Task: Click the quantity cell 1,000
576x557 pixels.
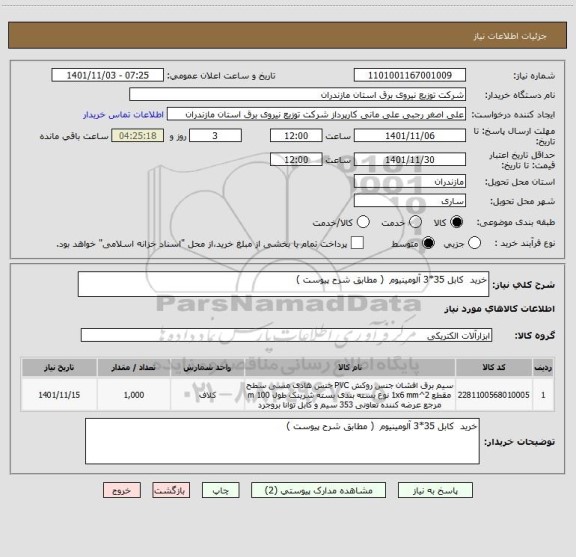Action: pos(134,395)
